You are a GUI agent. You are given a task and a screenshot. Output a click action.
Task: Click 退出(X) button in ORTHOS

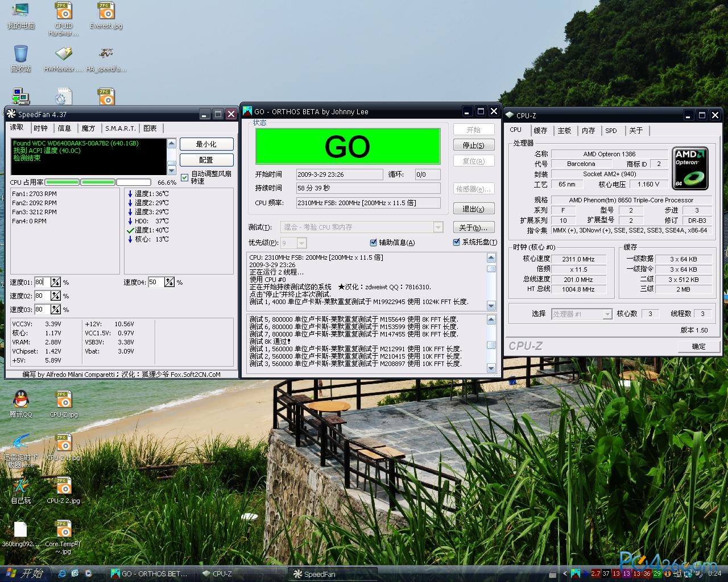click(x=474, y=209)
